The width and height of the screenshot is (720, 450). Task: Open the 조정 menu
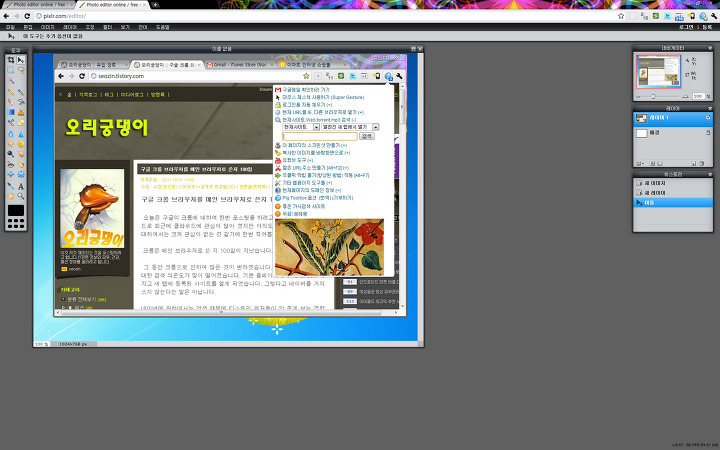[90, 27]
